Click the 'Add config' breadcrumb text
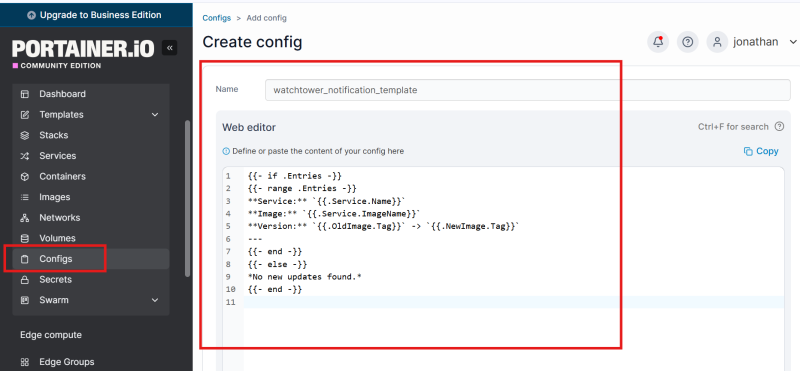 pyautogui.click(x=266, y=18)
